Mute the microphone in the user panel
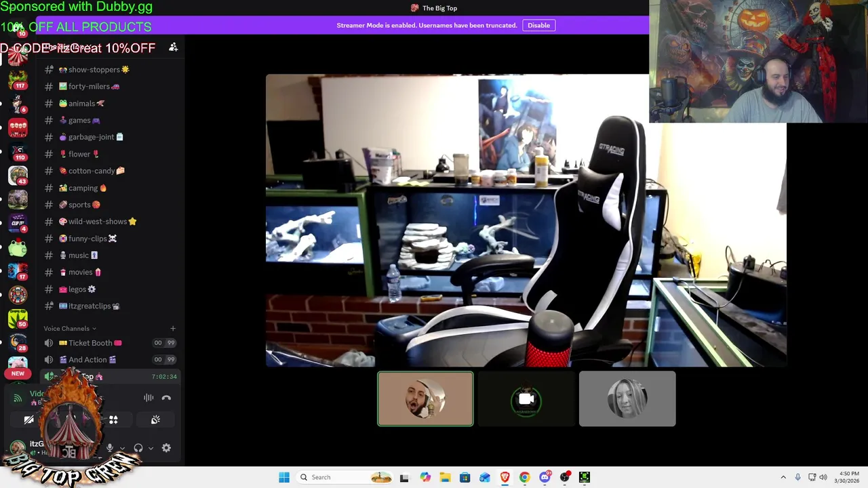868x488 pixels. click(x=110, y=447)
